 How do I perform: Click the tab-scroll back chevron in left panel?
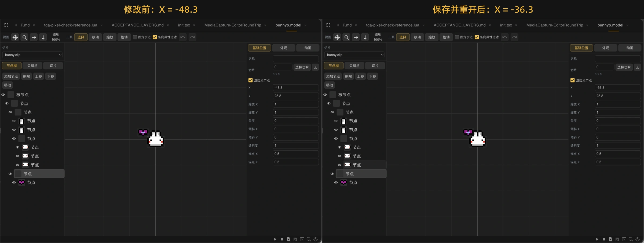tap(16, 25)
